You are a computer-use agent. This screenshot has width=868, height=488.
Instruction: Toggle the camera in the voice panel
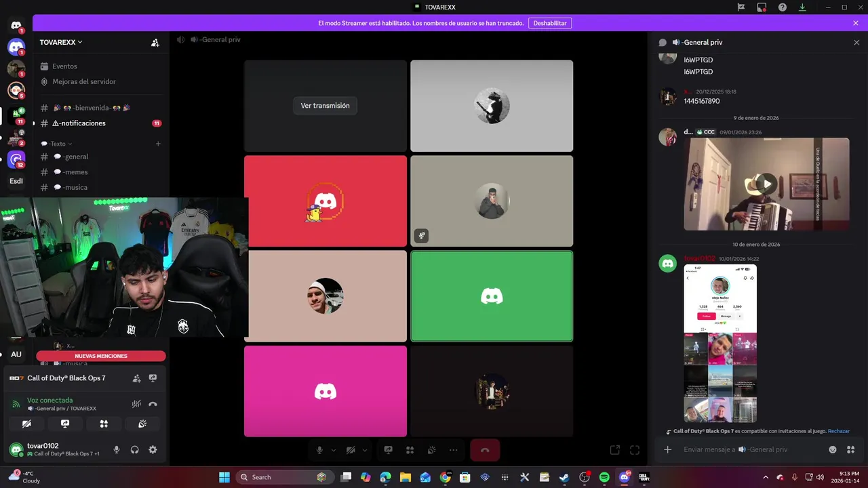[26, 424]
